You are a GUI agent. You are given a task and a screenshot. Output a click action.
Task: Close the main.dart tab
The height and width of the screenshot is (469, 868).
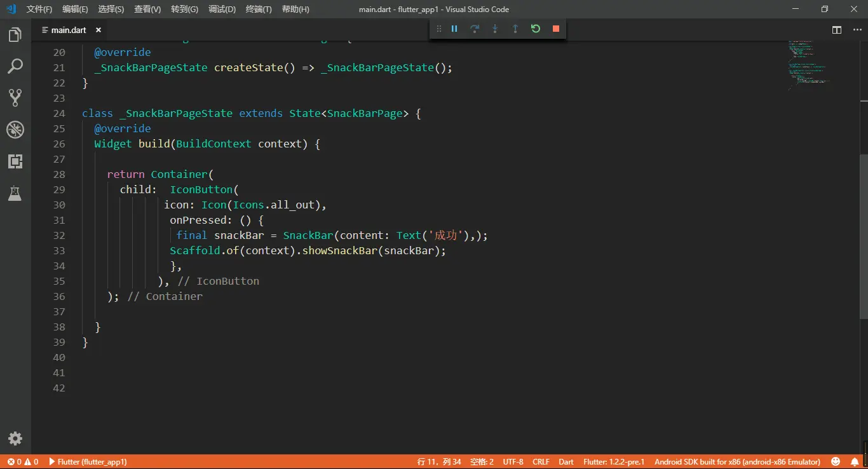(98, 30)
